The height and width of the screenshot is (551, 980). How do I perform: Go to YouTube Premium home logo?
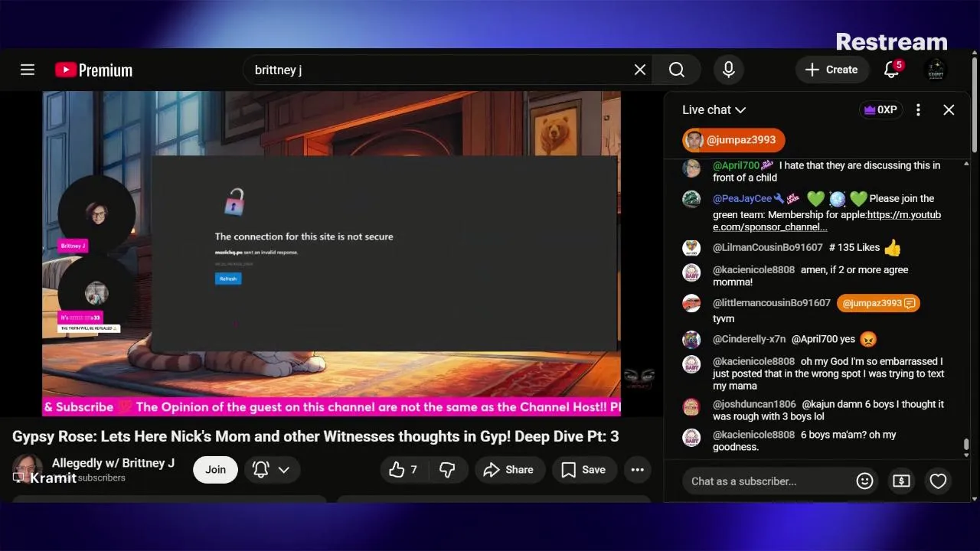93,70
